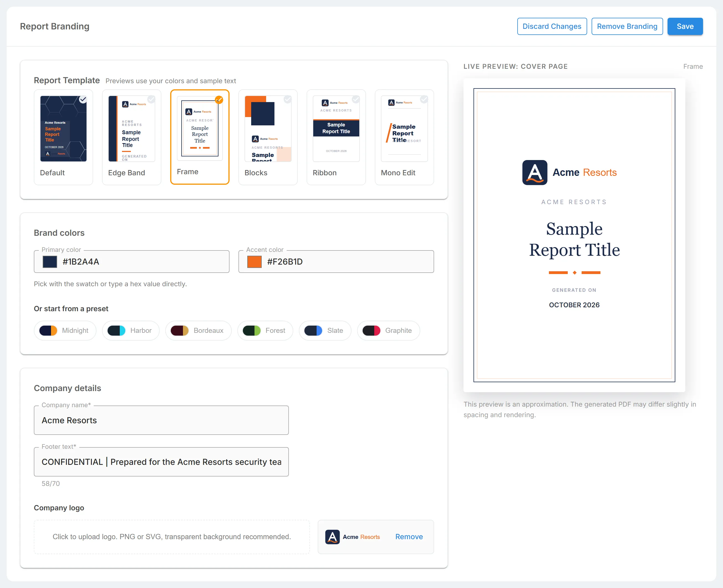
Task: Click into the Company name field
Action: point(161,420)
